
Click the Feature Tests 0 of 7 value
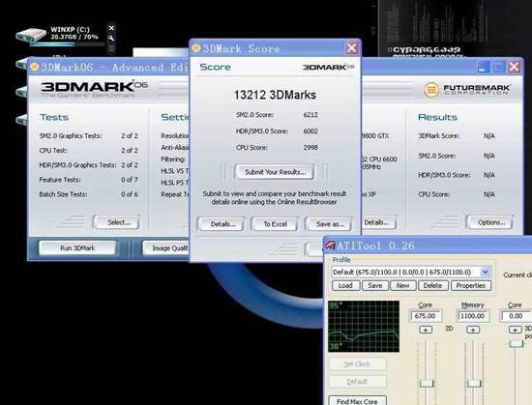(x=130, y=180)
